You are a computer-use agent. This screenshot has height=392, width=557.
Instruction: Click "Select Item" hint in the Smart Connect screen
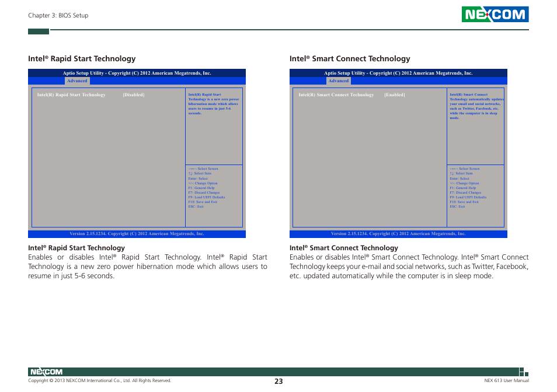point(461,173)
